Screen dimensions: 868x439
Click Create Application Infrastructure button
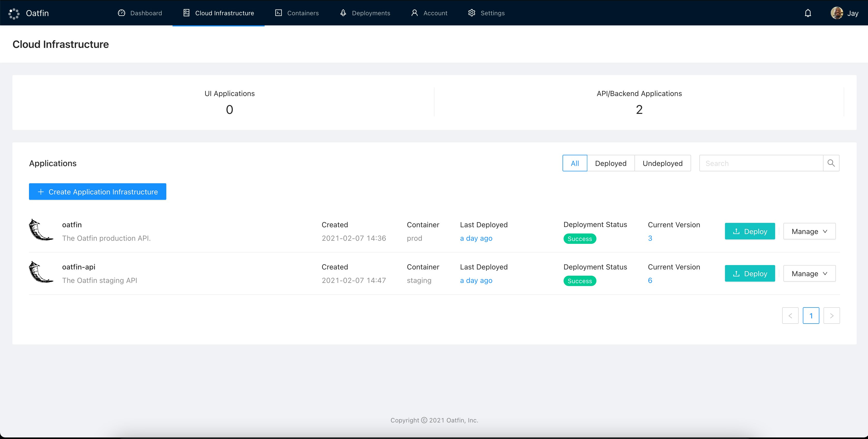[x=98, y=192]
